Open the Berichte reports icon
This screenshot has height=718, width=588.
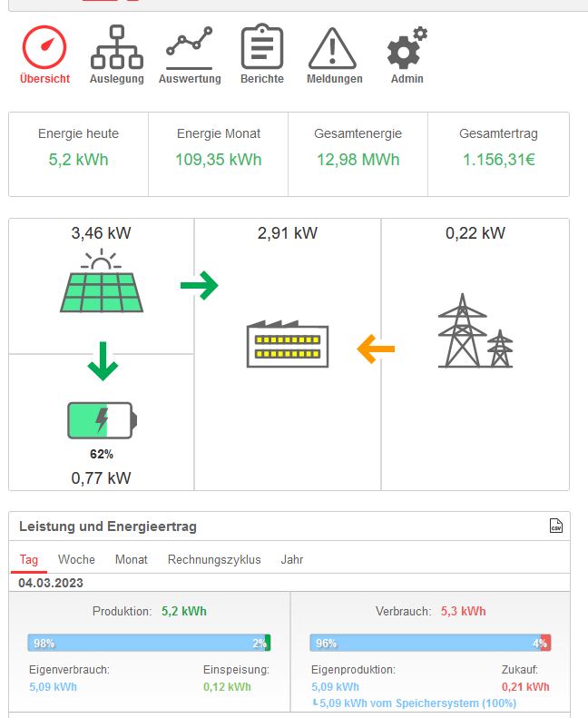coord(261,48)
